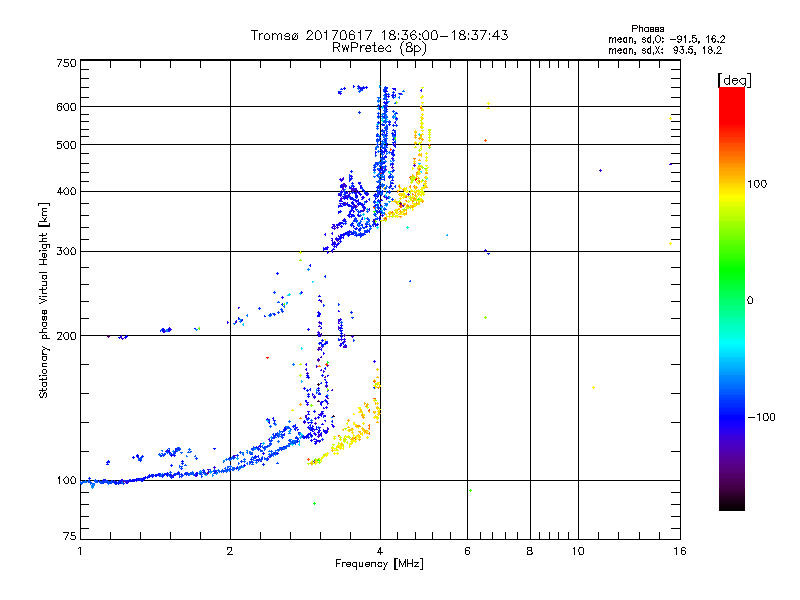Image resolution: width=800 pixels, height=600 pixels.
Task: Click the 75 height tick label
Action: pyautogui.click(x=70, y=536)
